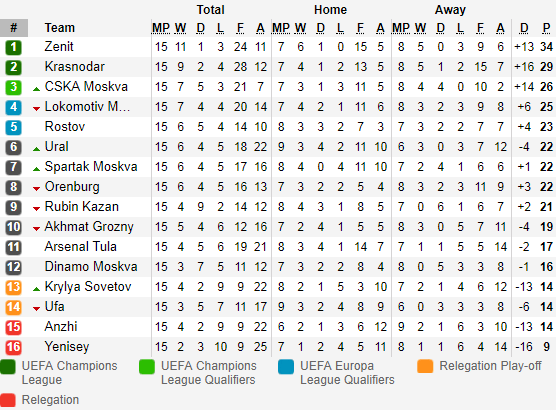This screenshot has height=410, width=556.
Task: Open the Zenit team link
Action: click(59, 46)
